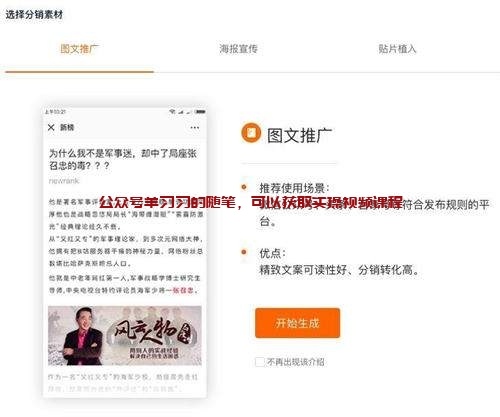
Task: Click the red 张召忠 link text
Action: 183,290
